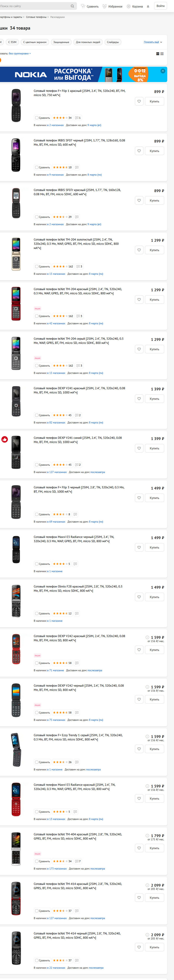Screen dimensions: 174x980
Task: Add DEXP V241 красный to favorites
Action: 139,399
